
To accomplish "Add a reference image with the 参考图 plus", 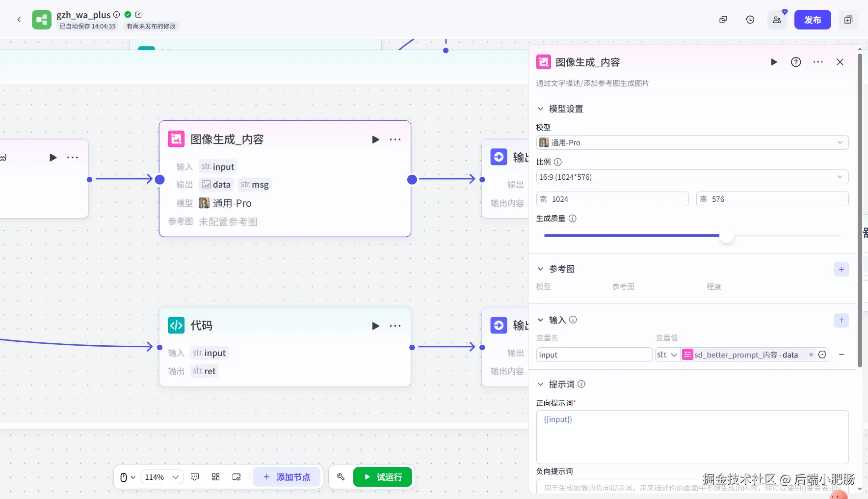I will [x=842, y=269].
